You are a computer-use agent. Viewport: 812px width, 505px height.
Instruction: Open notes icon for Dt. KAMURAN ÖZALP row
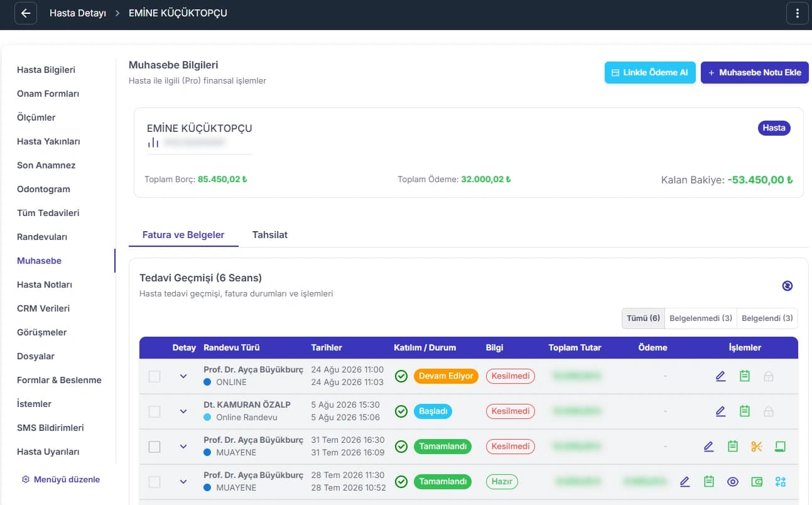pyautogui.click(x=745, y=411)
